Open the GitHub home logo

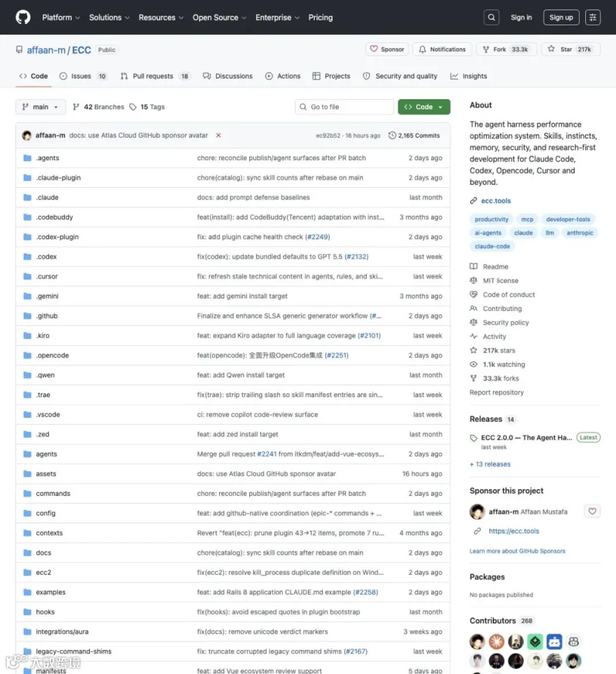click(x=23, y=17)
